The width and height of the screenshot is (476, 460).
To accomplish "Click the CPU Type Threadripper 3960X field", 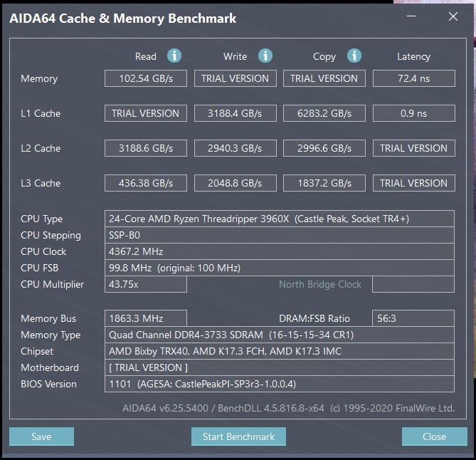I will 280,219.
